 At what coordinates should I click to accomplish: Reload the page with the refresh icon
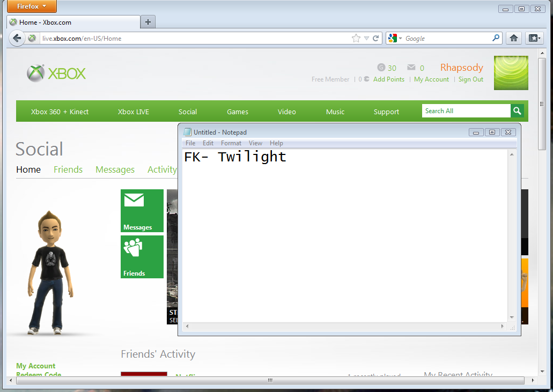click(376, 38)
